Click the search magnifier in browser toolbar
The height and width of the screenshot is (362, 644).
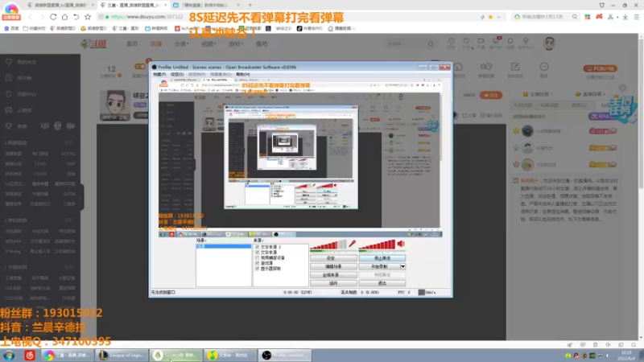(575, 17)
